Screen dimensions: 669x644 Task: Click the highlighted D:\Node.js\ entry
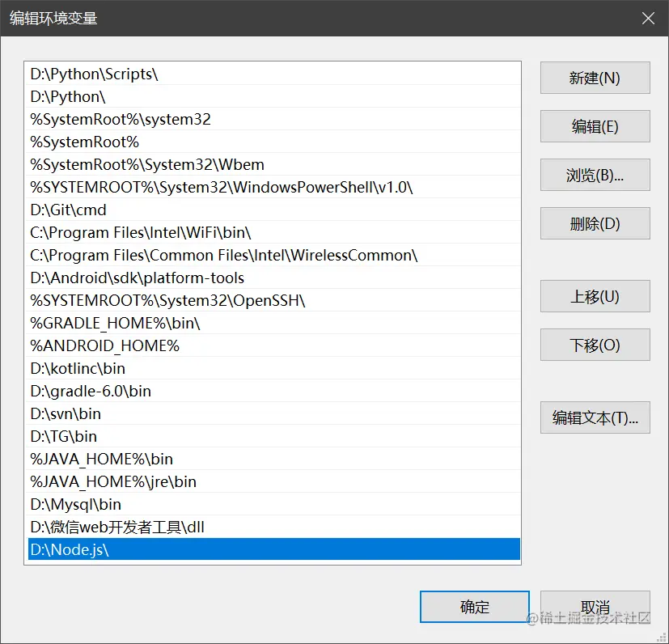click(273, 549)
